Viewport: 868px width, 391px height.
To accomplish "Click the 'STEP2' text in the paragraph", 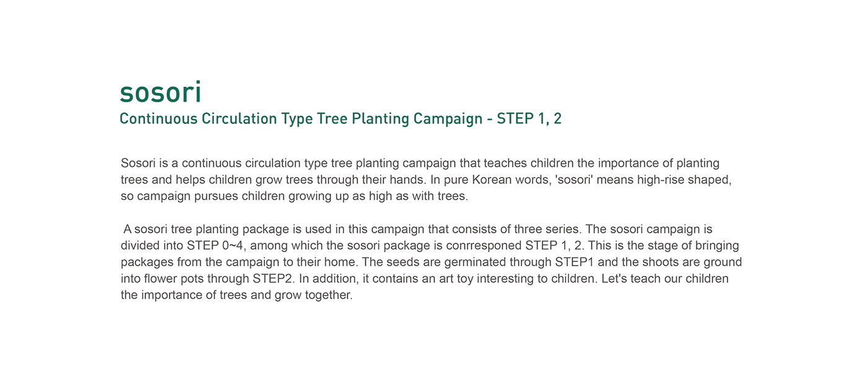I will (272, 279).
